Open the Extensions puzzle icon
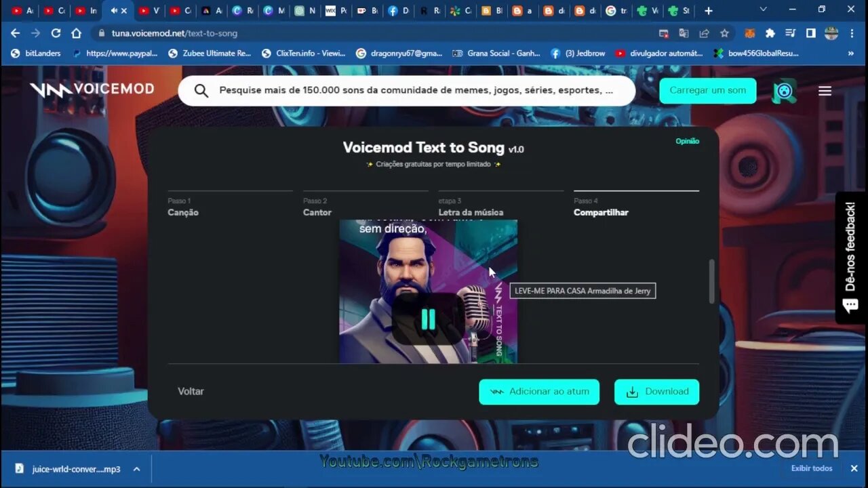868x488 pixels. (x=770, y=33)
